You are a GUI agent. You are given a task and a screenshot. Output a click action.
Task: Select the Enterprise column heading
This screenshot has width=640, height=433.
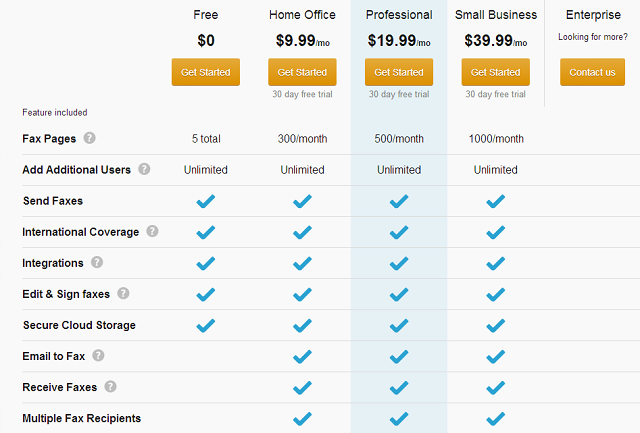click(x=593, y=15)
